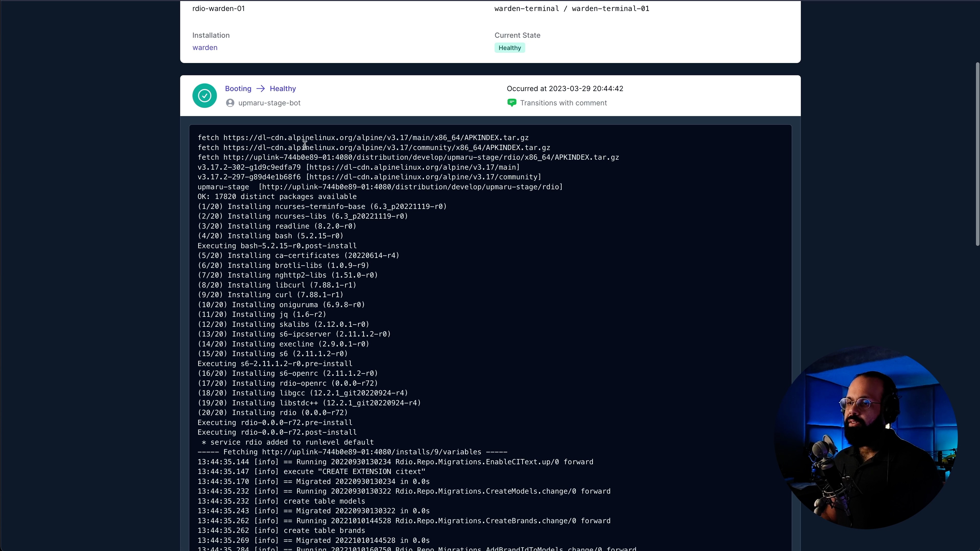
Task: Open the warden installation link
Action: click(x=205, y=47)
